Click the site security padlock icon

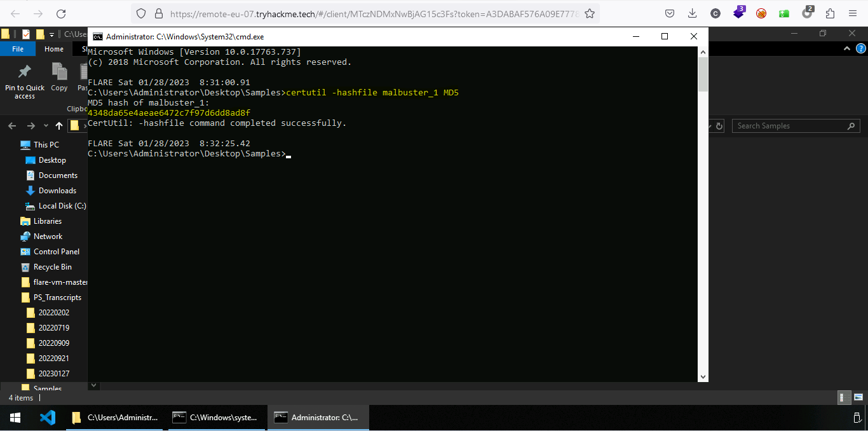click(x=158, y=13)
